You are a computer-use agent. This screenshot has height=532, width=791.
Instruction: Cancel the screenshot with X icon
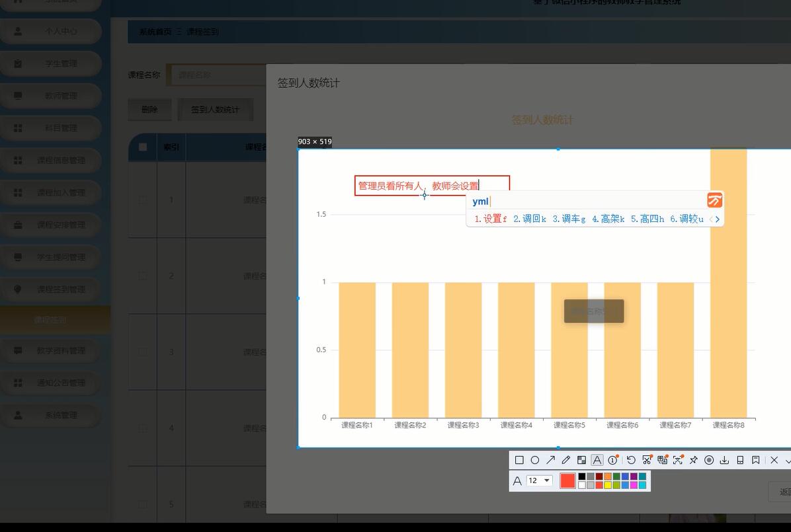pos(774,460)
